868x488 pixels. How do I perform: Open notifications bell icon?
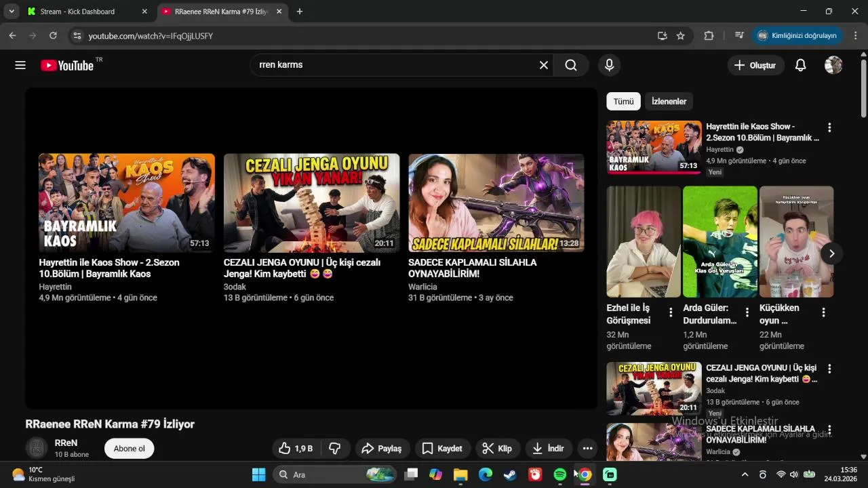click(x=800, y=65)
